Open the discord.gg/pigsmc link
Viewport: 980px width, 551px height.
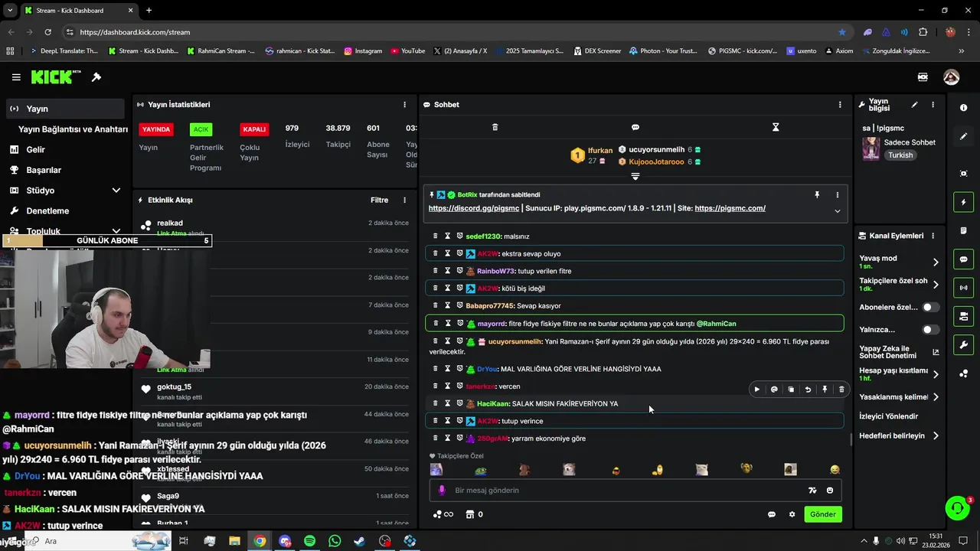[x=474, y=208]
